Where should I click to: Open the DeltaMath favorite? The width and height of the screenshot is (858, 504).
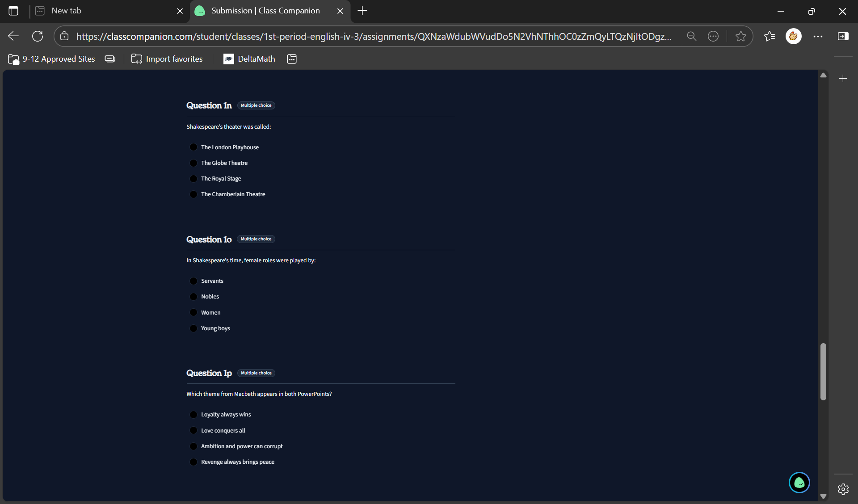click(249, 59)
